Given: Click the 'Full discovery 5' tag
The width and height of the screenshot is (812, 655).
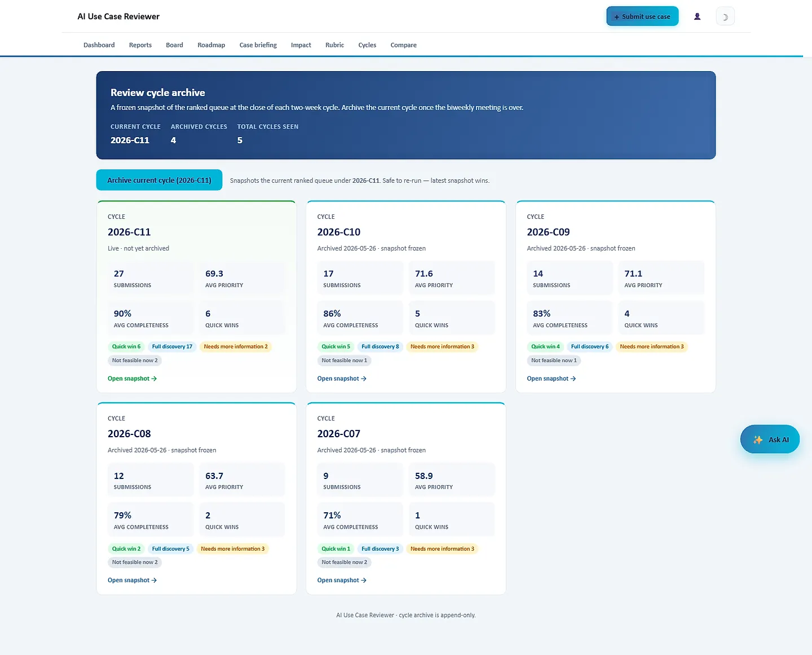Looking at the screenshot, I should [171, 548].
